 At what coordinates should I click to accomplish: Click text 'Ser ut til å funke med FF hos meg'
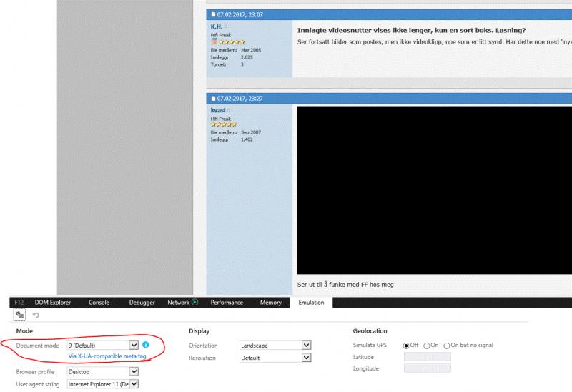[345, 284]
